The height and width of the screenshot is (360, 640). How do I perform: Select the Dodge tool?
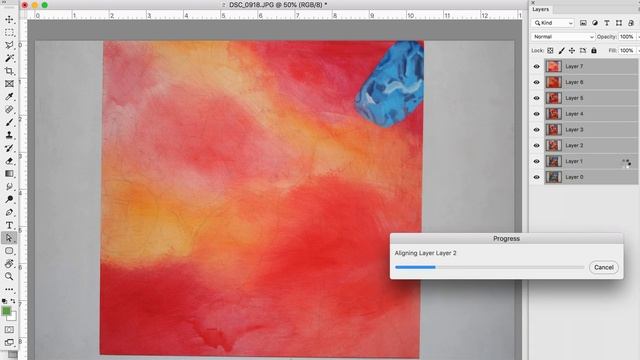click(x=9, y=199)
